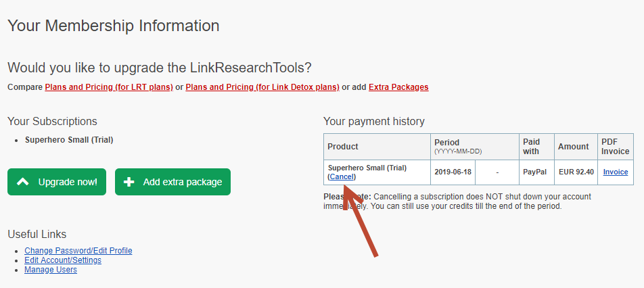Click the Upgrade now! button label

[68, 182]
